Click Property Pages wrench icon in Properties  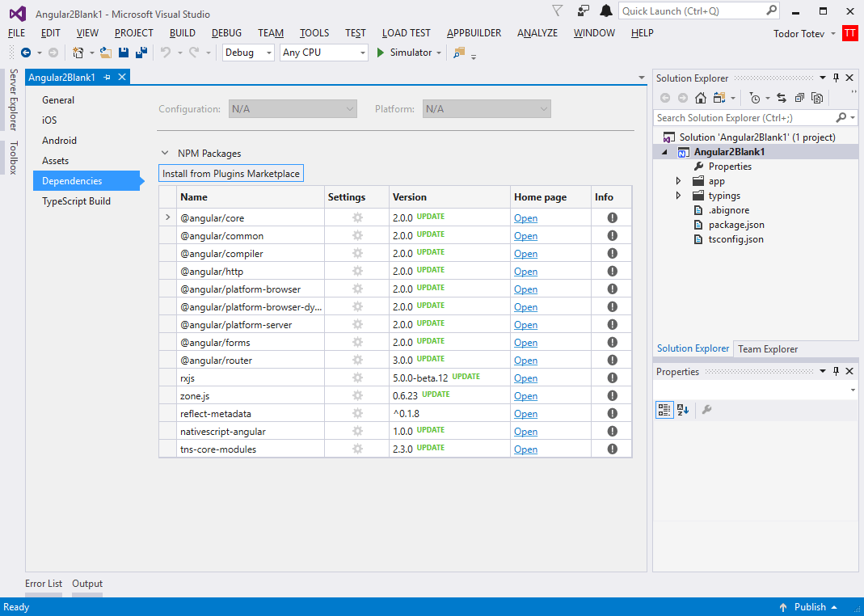pos(707,410)
